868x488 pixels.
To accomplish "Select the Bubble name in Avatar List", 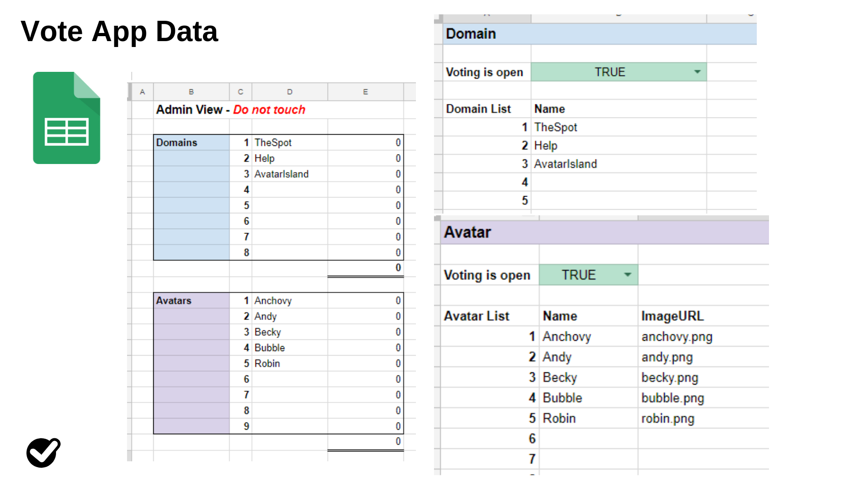I will point(562,398).
